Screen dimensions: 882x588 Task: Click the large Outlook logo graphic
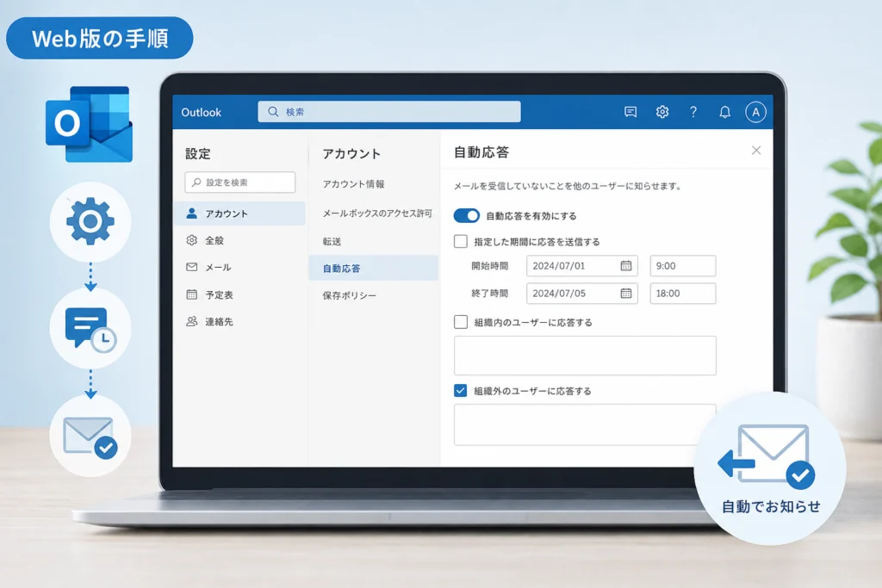click(90, 124)
